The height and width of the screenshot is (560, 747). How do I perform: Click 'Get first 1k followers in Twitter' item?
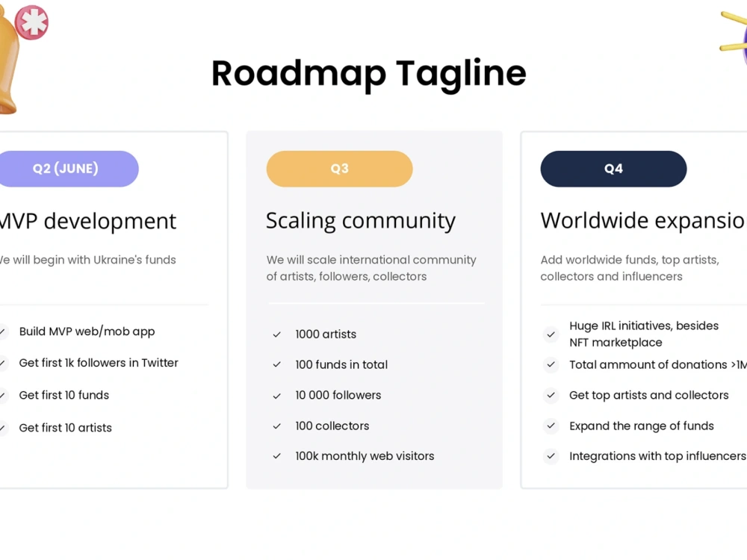click(x=99, y=363)
